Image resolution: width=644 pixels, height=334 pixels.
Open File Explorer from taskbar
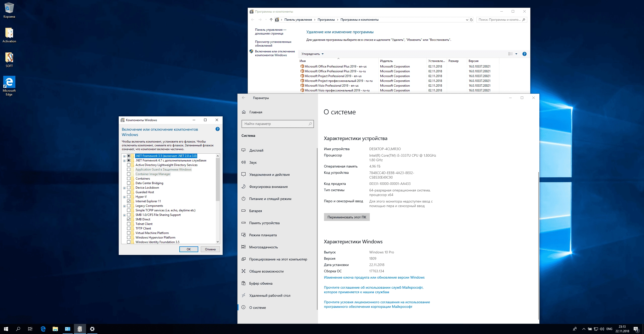tap(55, 329)
